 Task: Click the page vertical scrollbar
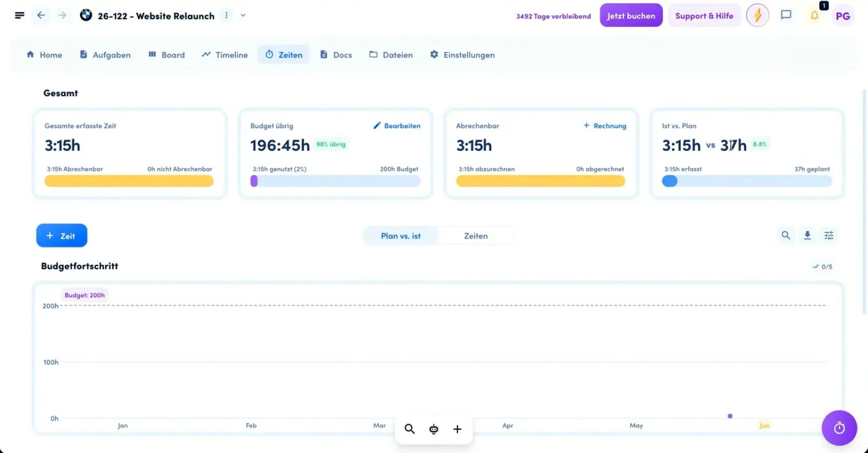pyautogui.click(x=864, y=201)
